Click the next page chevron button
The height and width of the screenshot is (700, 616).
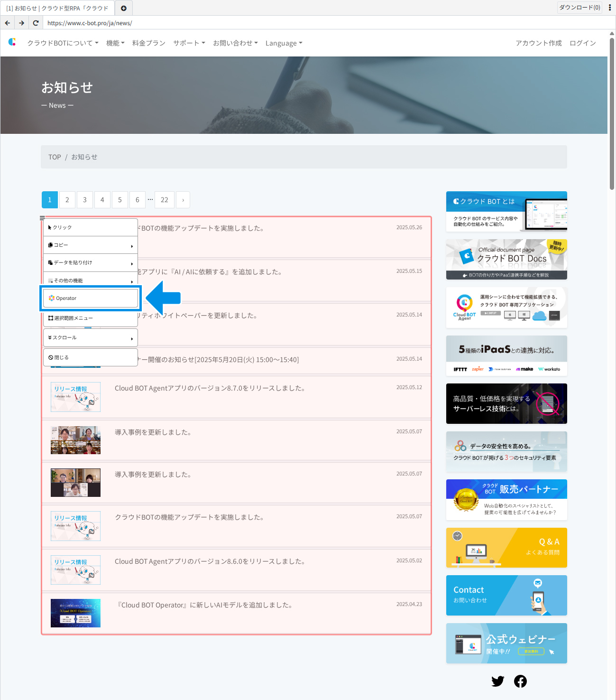click(x=183, y=200)
